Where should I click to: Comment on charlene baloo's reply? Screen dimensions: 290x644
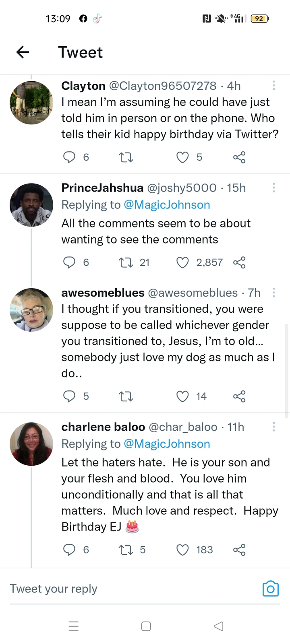click(69, 550)
